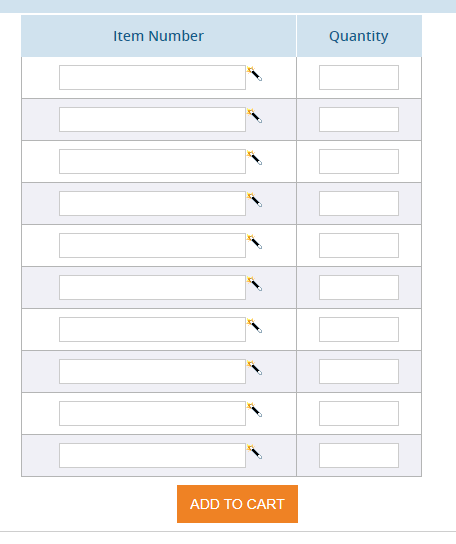The width and height of the screenshot is (456, 544).
Task: Click the magic wand icon in third row
Action: coord(254,158)
